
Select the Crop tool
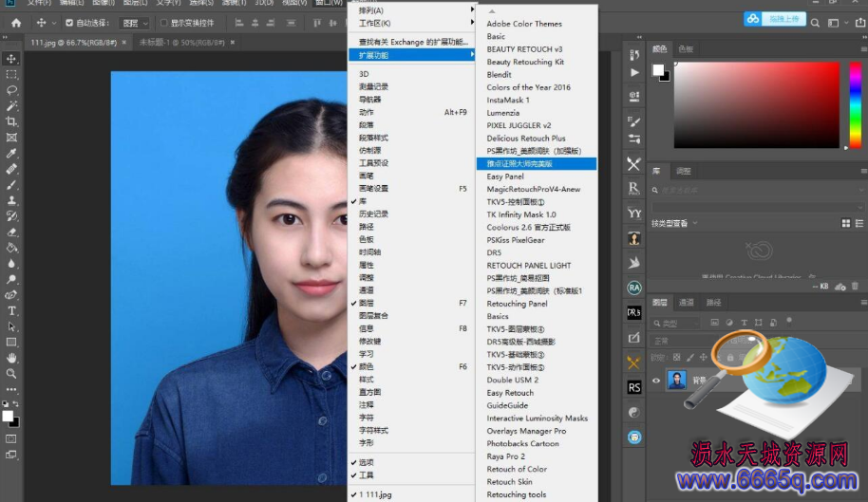tap(11, 121)
